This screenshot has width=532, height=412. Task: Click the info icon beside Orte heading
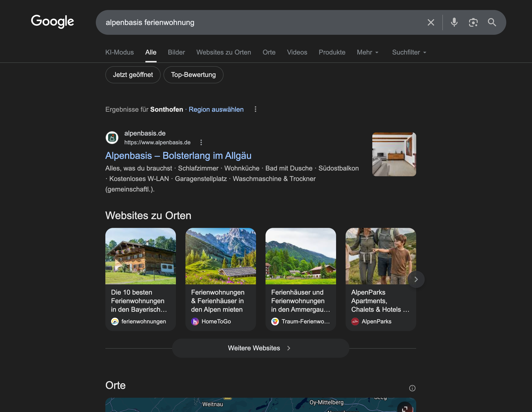412,388
